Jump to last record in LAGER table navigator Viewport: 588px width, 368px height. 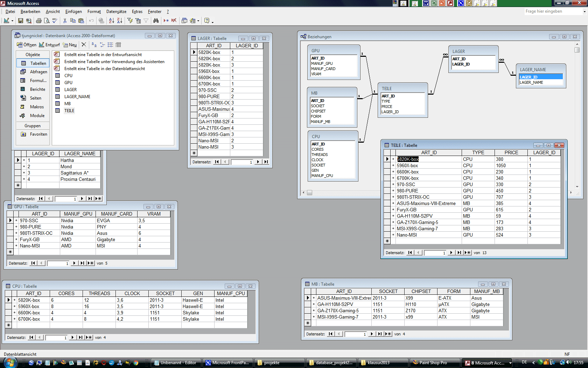[x=266, y=162]
